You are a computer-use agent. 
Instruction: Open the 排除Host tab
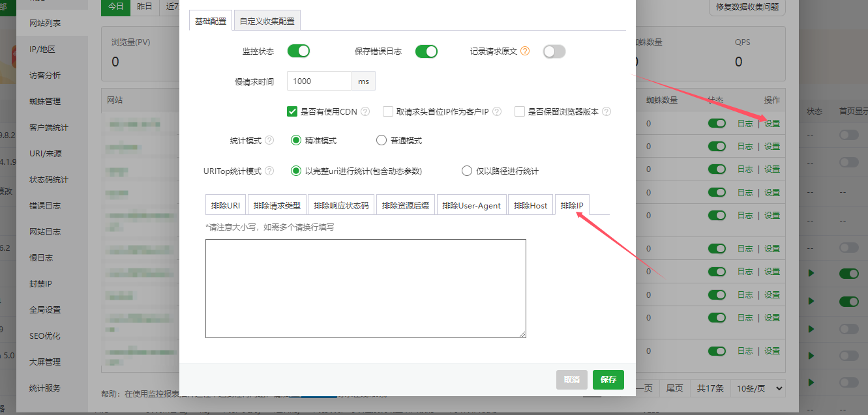[531, 205]
